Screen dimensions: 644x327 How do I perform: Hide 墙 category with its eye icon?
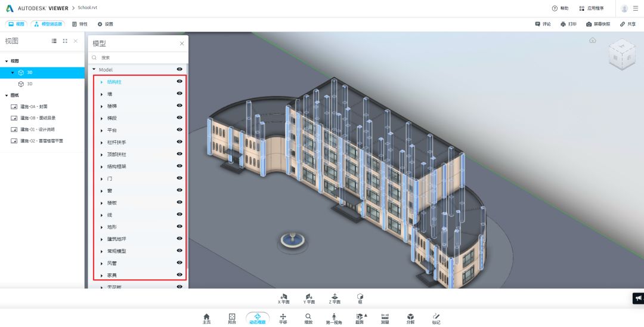(179, 93)
